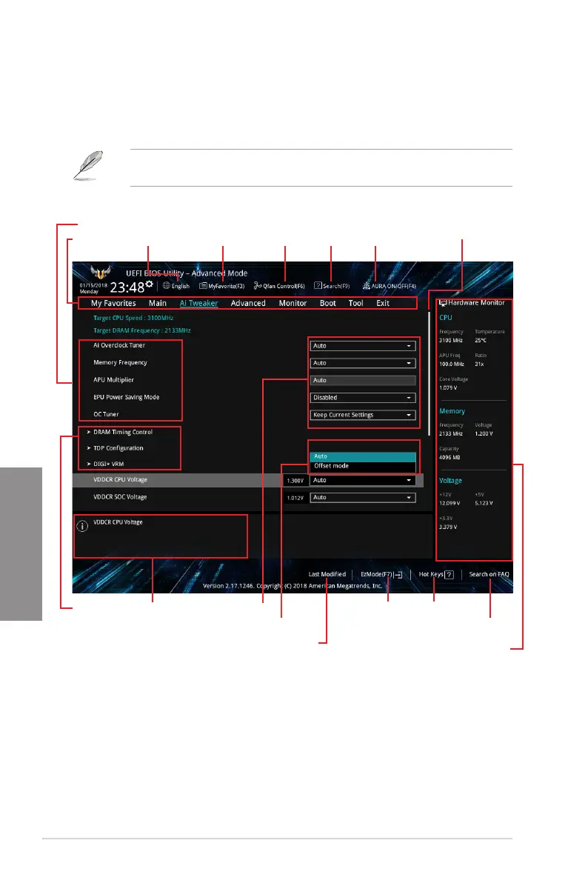The image size is (588, 886).
Task: Go to the Boot tab
Action: pos(327,304)
